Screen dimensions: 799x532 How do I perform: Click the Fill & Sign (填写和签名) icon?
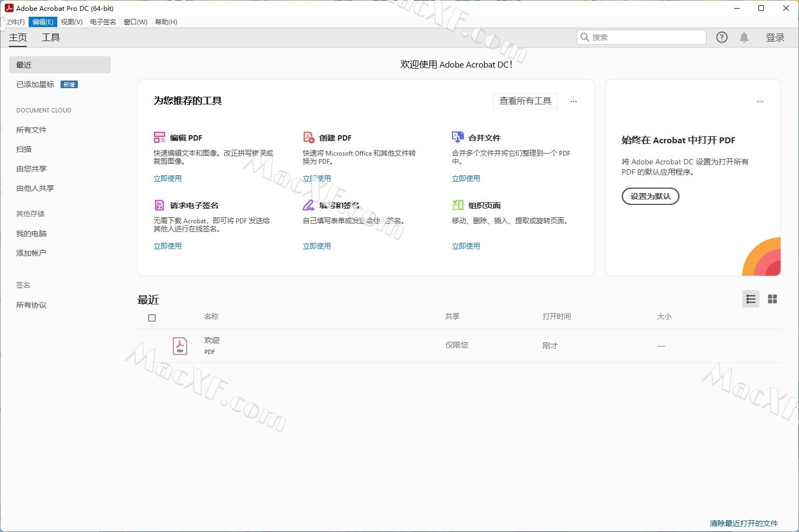[x=309, y=205]
